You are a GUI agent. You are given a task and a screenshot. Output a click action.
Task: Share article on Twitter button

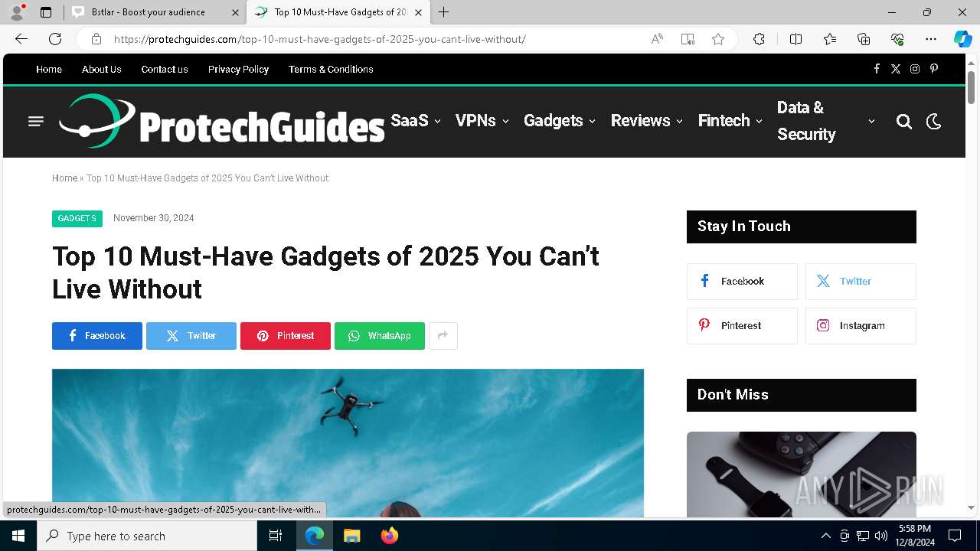191,336
